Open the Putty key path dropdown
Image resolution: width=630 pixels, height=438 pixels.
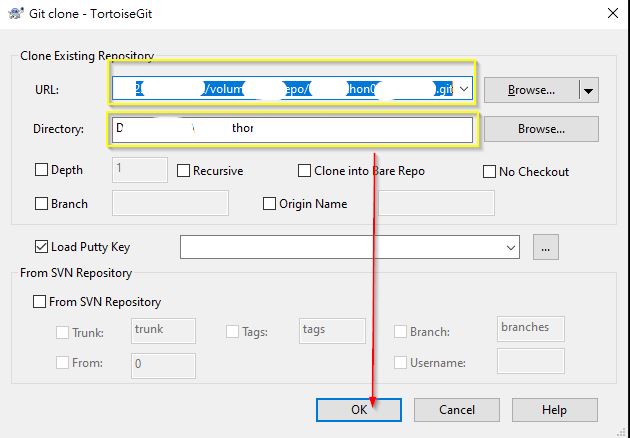click(511, 247)
